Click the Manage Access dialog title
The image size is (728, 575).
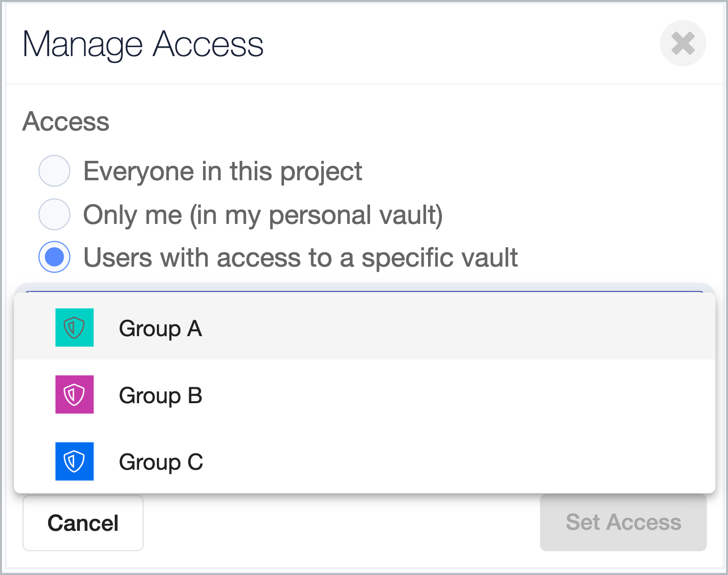click(x=143, y=45)
